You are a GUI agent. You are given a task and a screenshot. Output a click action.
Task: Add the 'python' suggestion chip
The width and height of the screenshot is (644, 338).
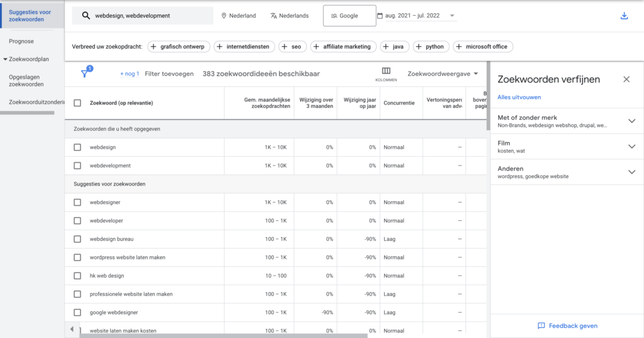431,47
